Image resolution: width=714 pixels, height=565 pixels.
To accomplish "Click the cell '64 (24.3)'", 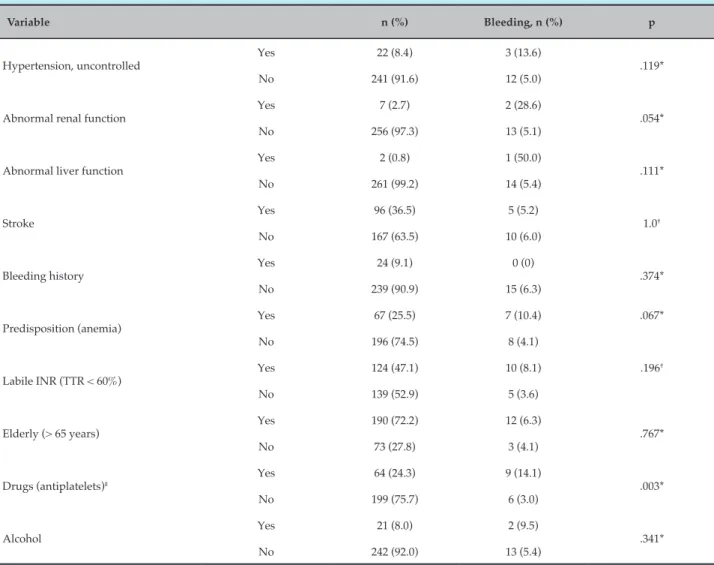I will click(x=394, y=473).
